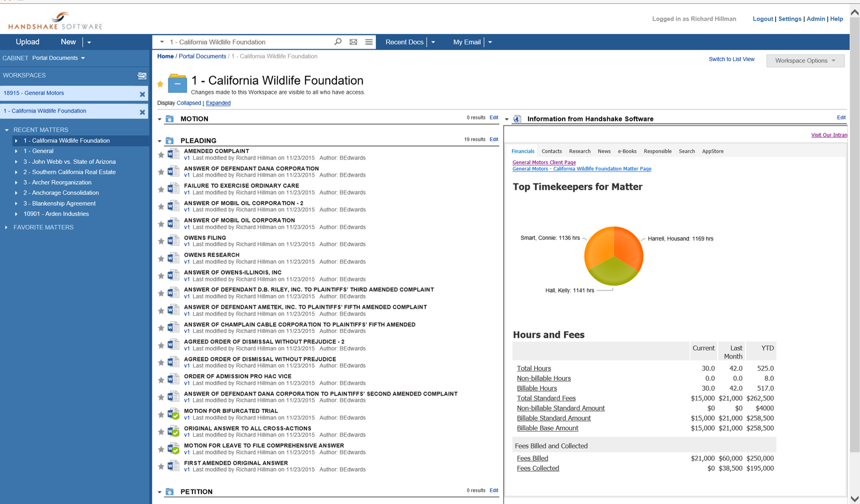
Task: Collapse the MOTION section arrow
Action: point(160,119)
